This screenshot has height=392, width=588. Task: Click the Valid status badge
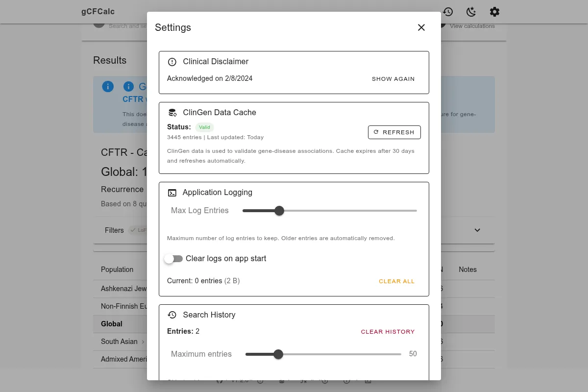point(204,127)
